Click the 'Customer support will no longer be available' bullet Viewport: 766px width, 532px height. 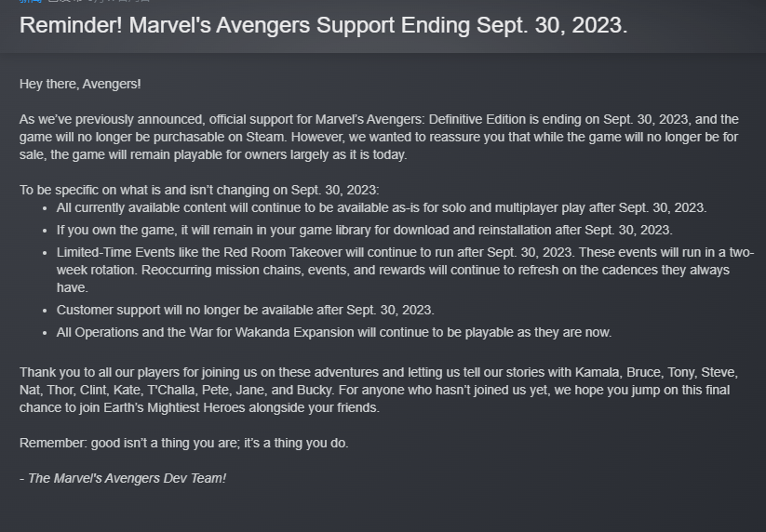245,310
